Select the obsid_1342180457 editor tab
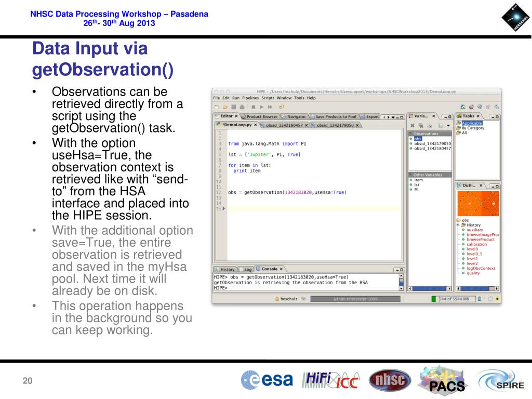532x399 pixels. (284, 125)
